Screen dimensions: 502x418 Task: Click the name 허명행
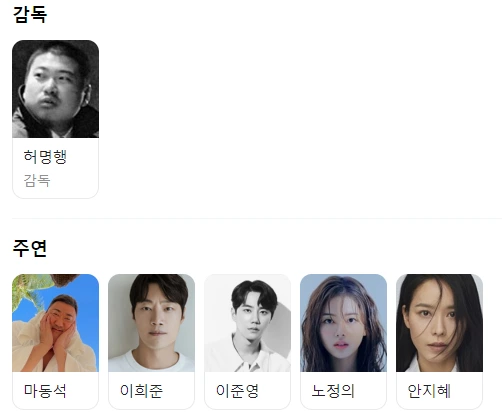[45, 157]
